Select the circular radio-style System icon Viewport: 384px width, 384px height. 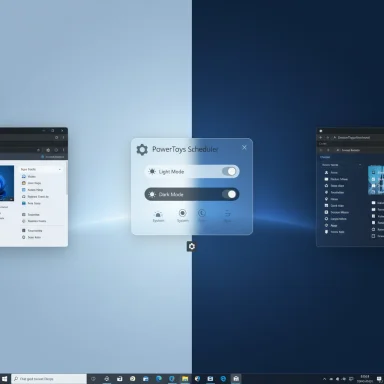coord(182,213)
